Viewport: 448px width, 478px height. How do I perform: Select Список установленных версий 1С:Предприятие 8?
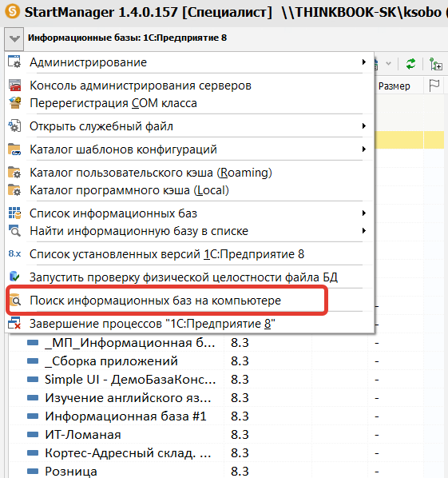188,254
